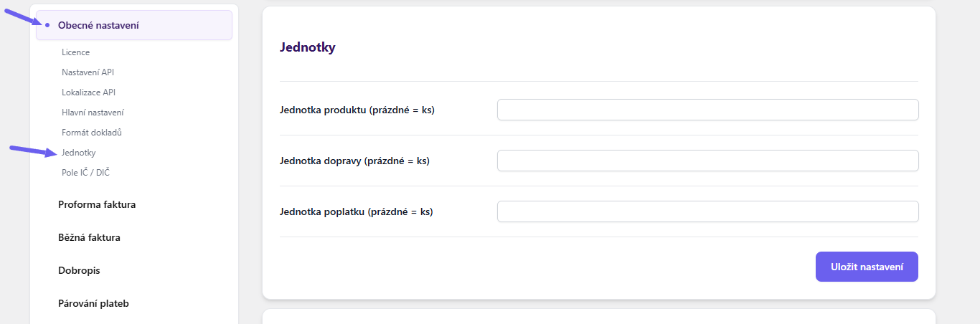Open Hlavní nastavení submenu item
The height and width of the screenshot is (324, 980).
click(93, 113)
